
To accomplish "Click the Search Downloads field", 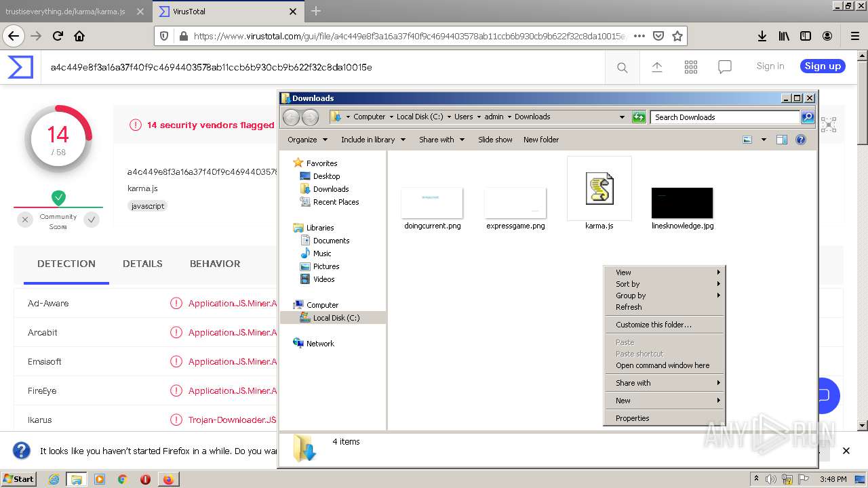I will 725,117.
